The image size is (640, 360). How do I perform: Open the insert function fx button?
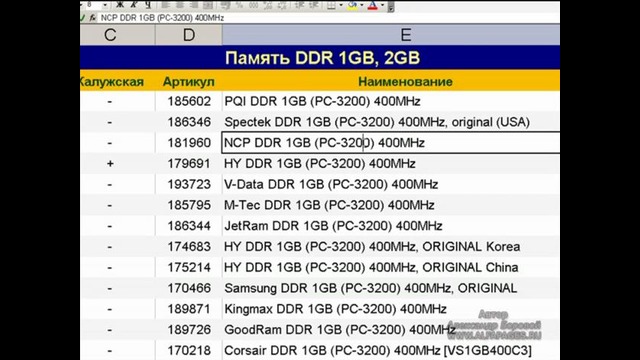[93, 18]
